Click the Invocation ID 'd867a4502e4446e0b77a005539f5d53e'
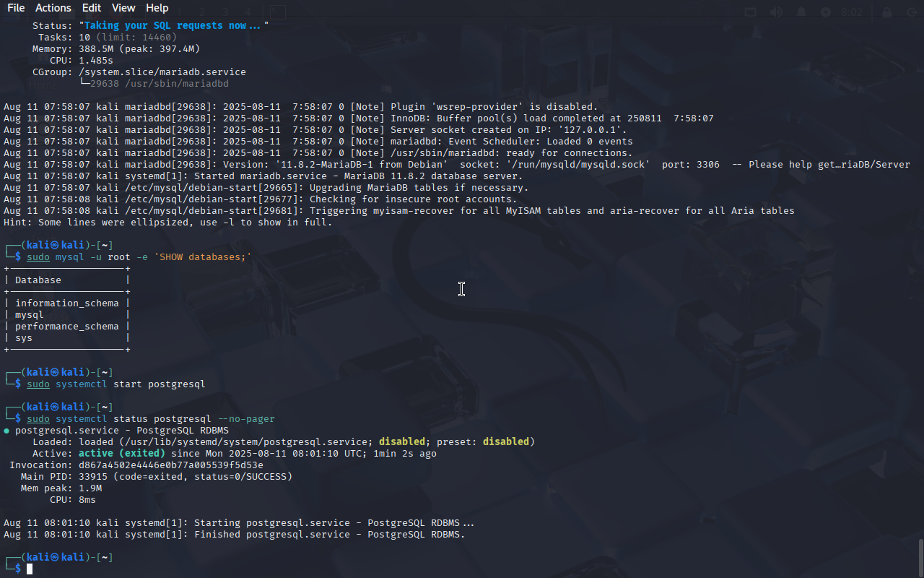924x578 pixels. click(x=171, y=465)
